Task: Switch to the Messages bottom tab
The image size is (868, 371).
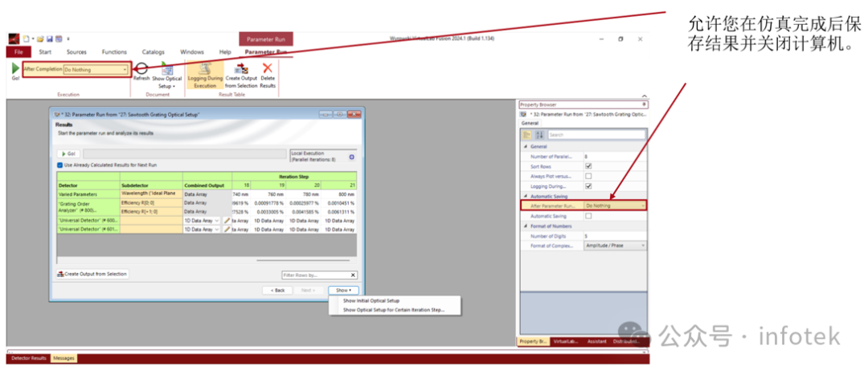Action: (x=63, y=358)
